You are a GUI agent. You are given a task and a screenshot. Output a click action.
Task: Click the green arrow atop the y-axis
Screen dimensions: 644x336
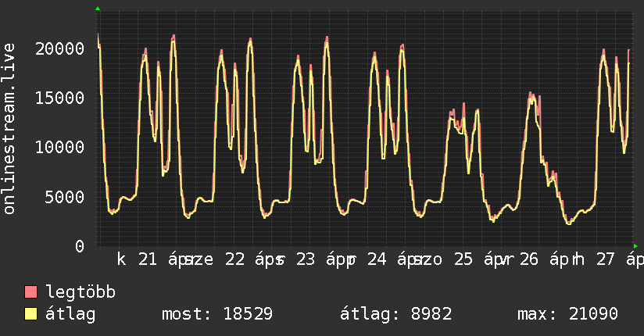pyautogui.click(x=98, y=9)
